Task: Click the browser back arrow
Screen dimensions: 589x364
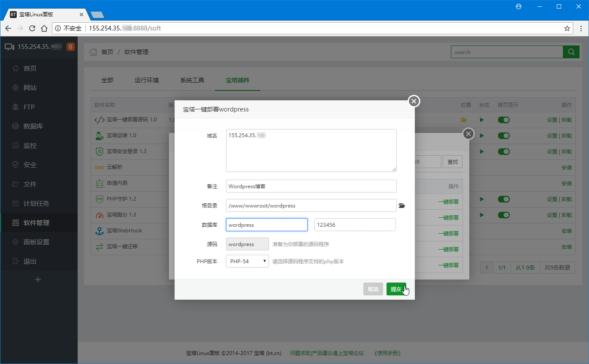Action: (x=8, y=28)
